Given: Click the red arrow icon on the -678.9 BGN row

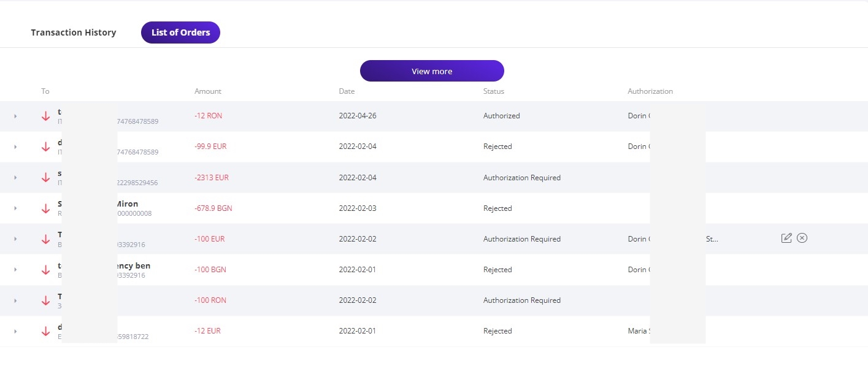Looking at the screenshot, I should click(x=45, y=208).
